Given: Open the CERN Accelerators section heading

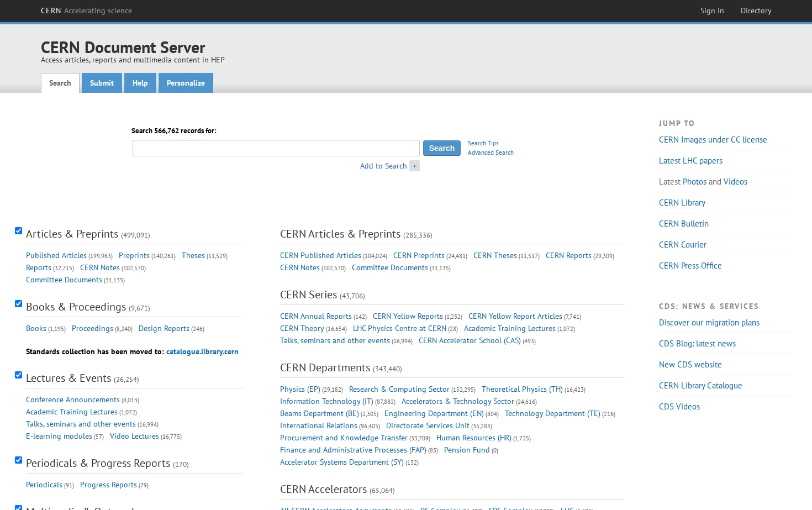Looking at the screenshot, I should click(323, 489).
